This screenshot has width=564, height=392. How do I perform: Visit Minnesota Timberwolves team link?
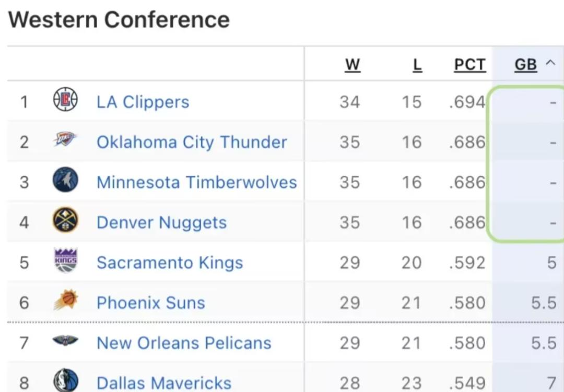(x=196, y=182)
